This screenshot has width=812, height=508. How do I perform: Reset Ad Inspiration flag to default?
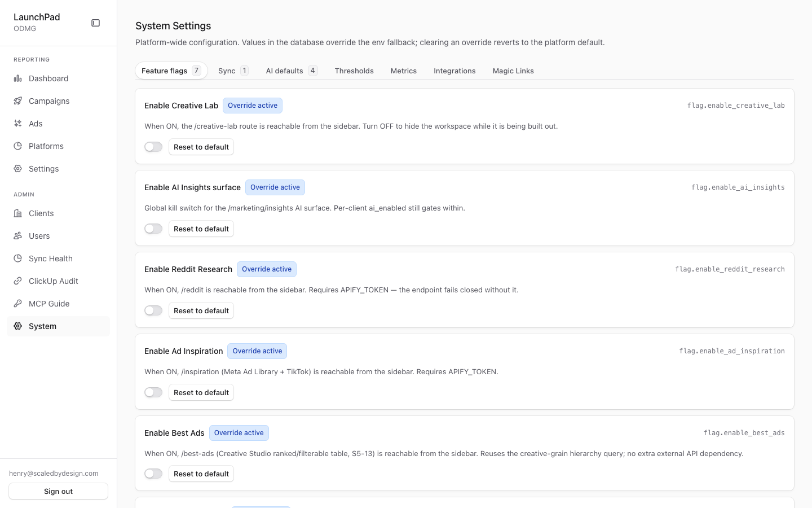pyautogui.click(x=201, y=392)
